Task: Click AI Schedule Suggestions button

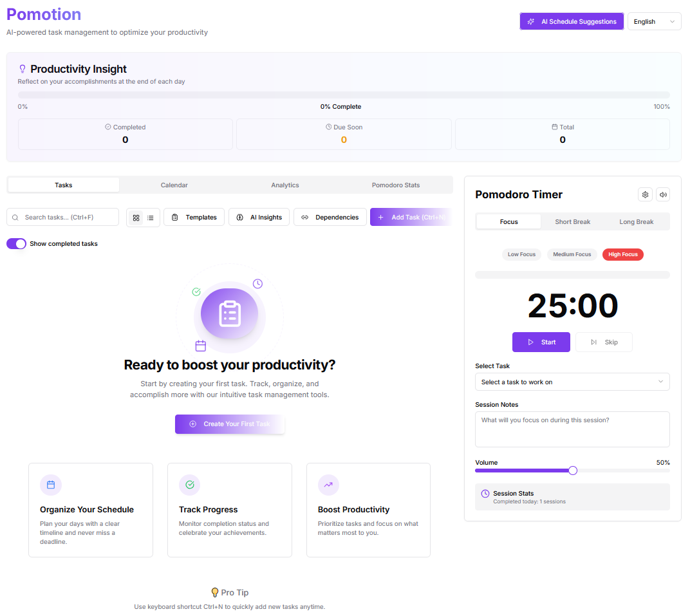Action: [x=572, y=22]
